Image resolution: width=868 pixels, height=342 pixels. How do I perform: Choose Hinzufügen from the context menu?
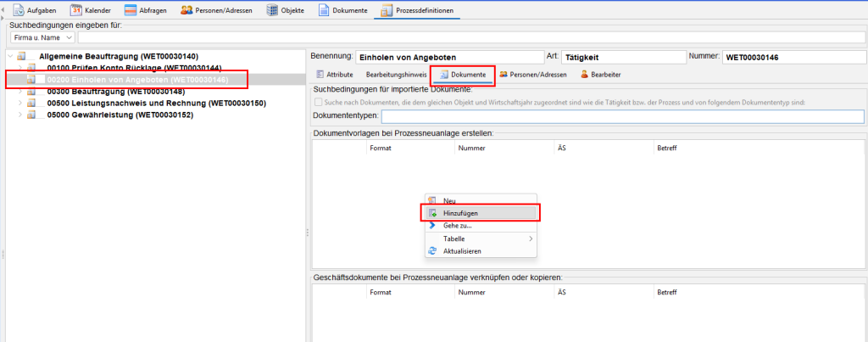coord(479,213)
